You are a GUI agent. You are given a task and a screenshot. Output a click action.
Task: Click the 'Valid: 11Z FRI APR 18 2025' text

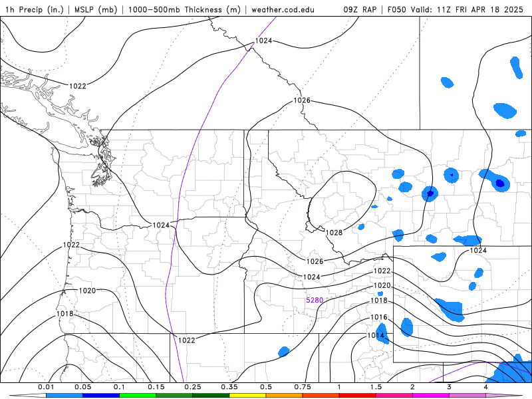point(467,9)
